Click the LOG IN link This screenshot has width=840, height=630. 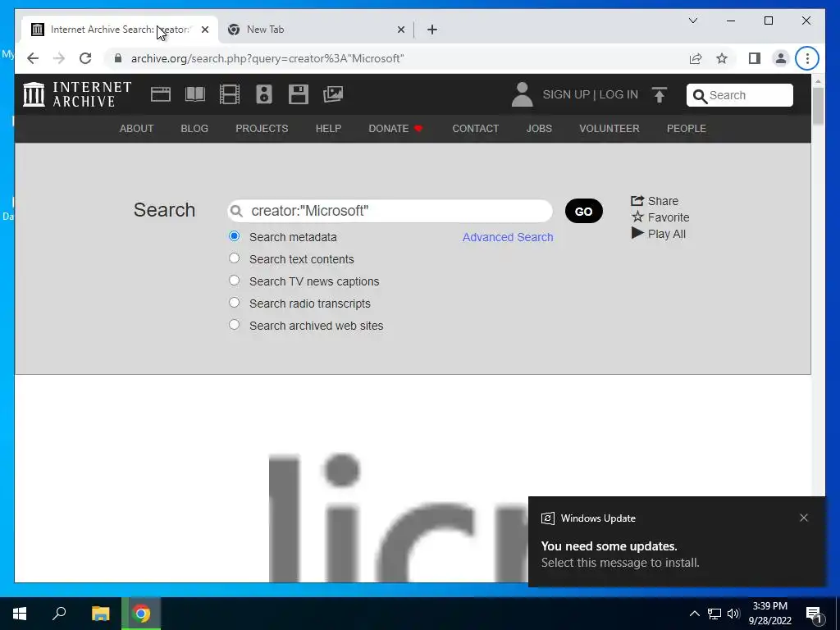[x=619, y=95]
